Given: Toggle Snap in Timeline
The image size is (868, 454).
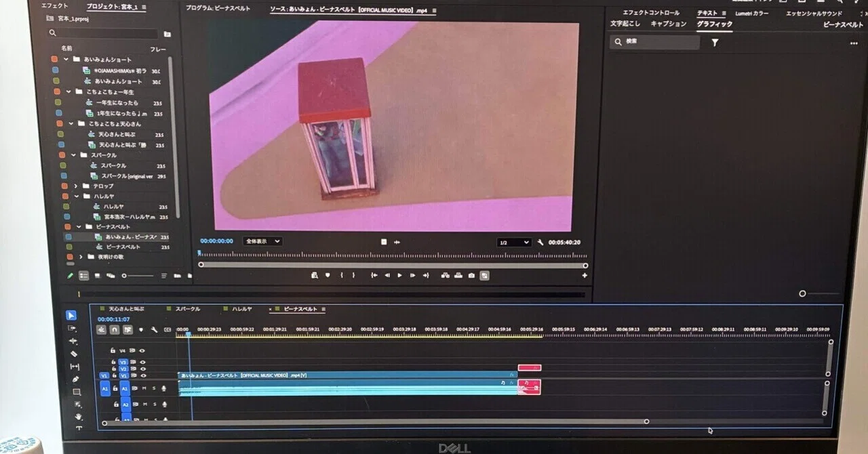Looking at the screenshot, I should coord(115,329).
